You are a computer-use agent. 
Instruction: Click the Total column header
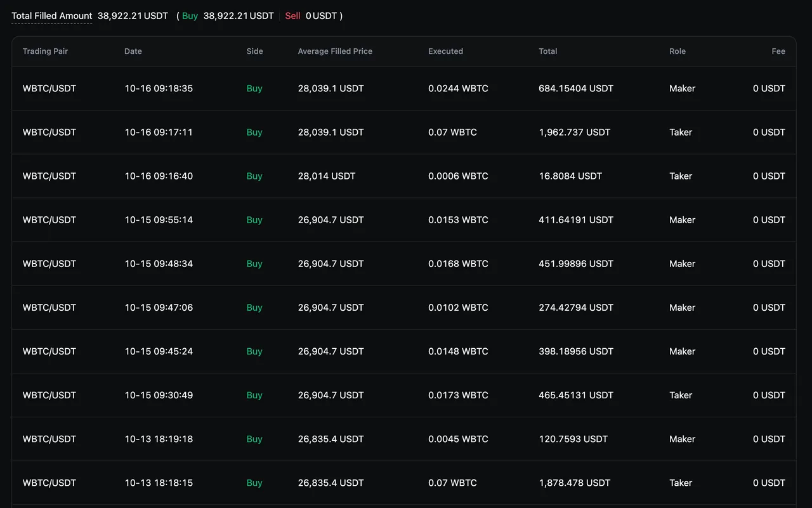(x=548, y=51)
